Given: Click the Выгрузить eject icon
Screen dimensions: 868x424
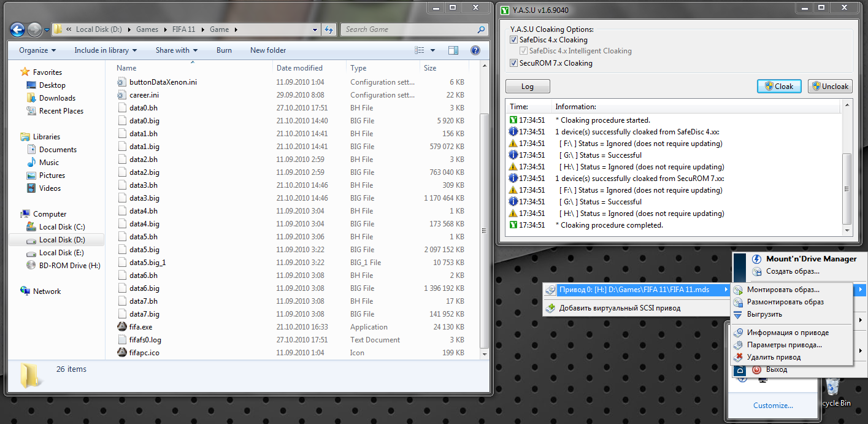Looking at the screenshot, I should point(739,314).
